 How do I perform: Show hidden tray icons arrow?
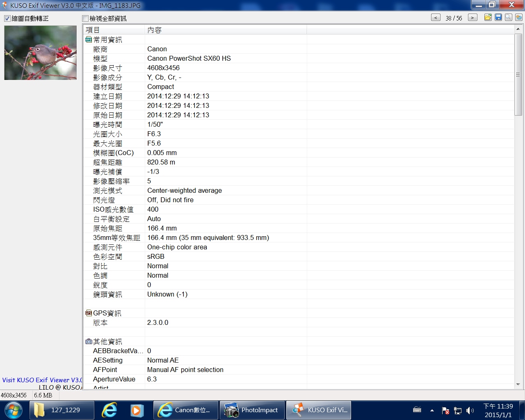point(432,410)
